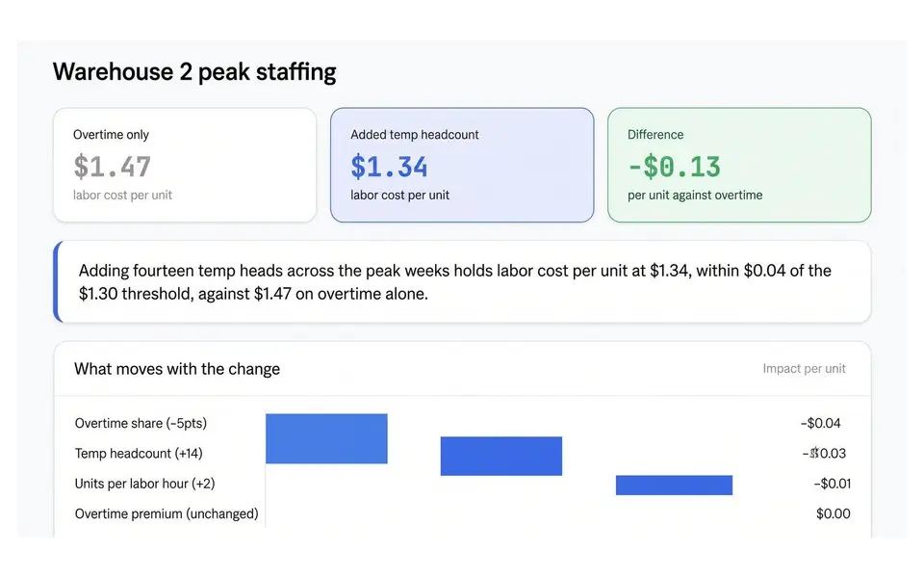
Task: Click the smallest Units per labor hour bar
Action: point(674,485)
